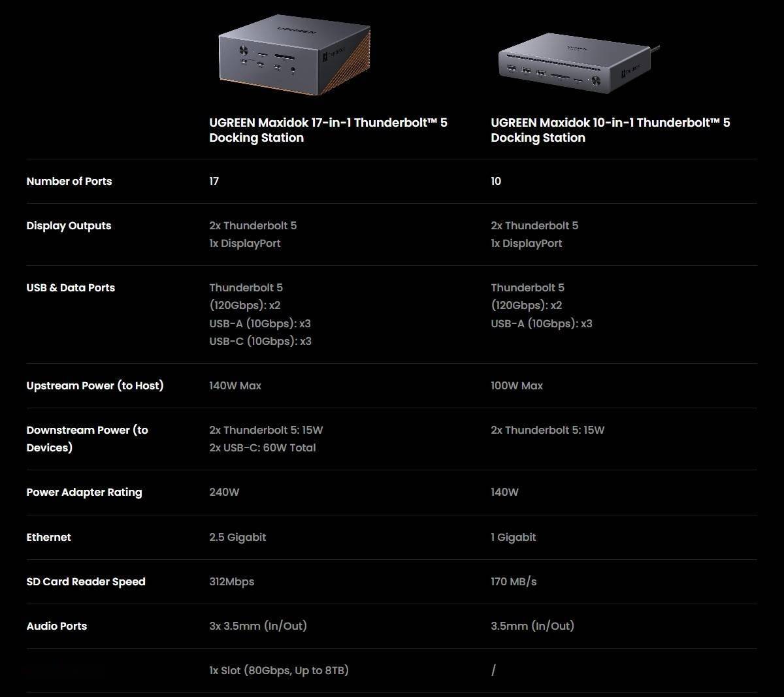Select the SD Card Reader Speed label
Viewport: 784px width, 697px height.
coord(86,582)
